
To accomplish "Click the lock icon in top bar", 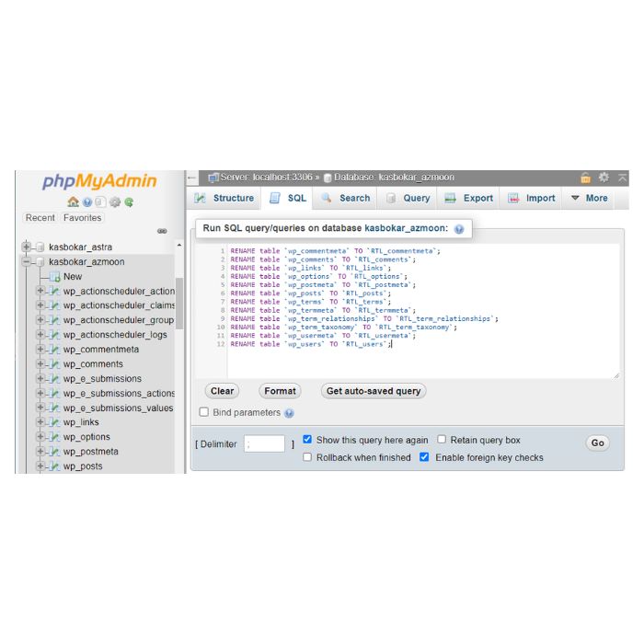I will click(x=586, y=178).
